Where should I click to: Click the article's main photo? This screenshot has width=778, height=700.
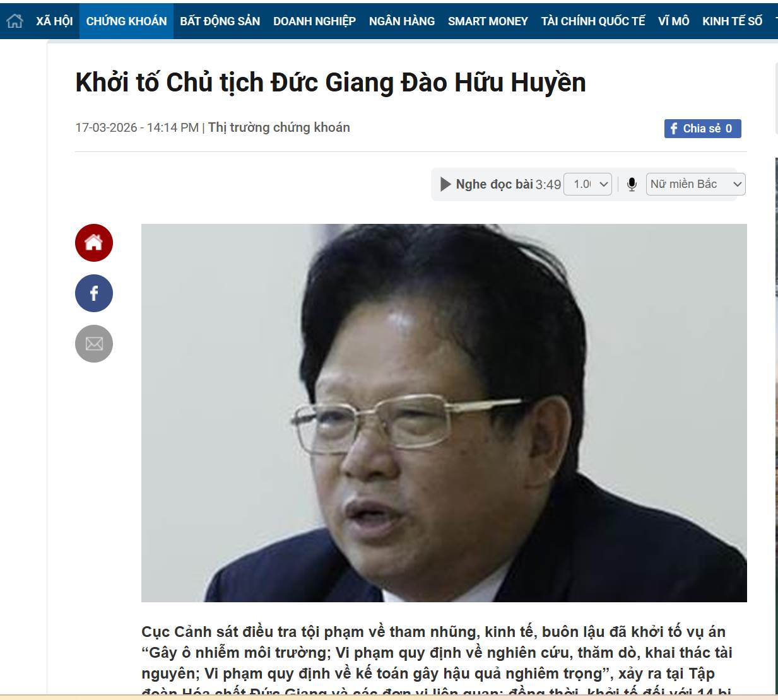[444, 413]
